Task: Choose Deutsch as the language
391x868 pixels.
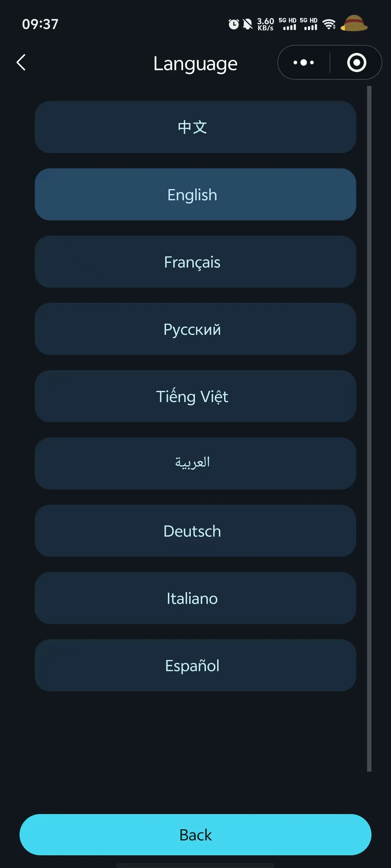Action: [x=195, y=531]
